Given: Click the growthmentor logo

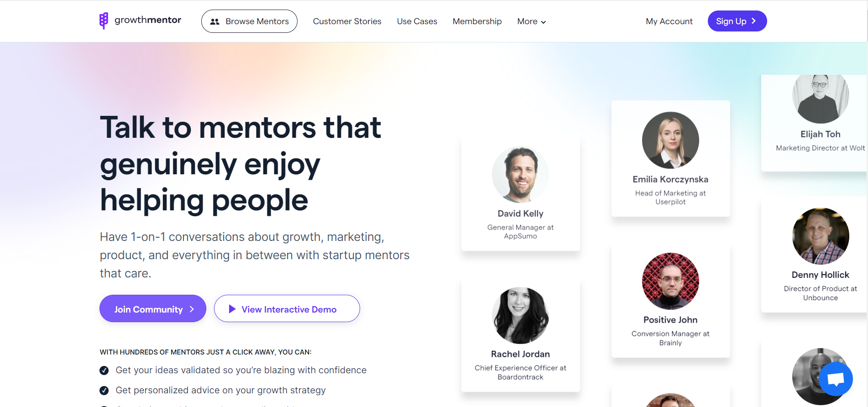Looking at the screenshot, I should click(139, 20).
